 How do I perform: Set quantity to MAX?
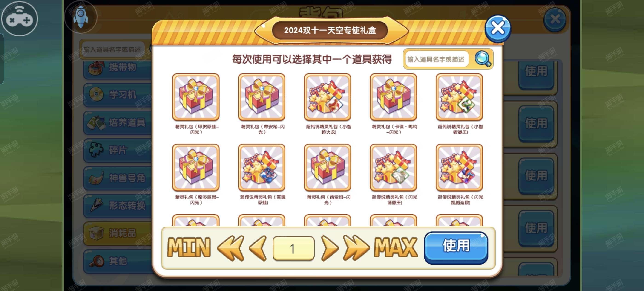396,248
